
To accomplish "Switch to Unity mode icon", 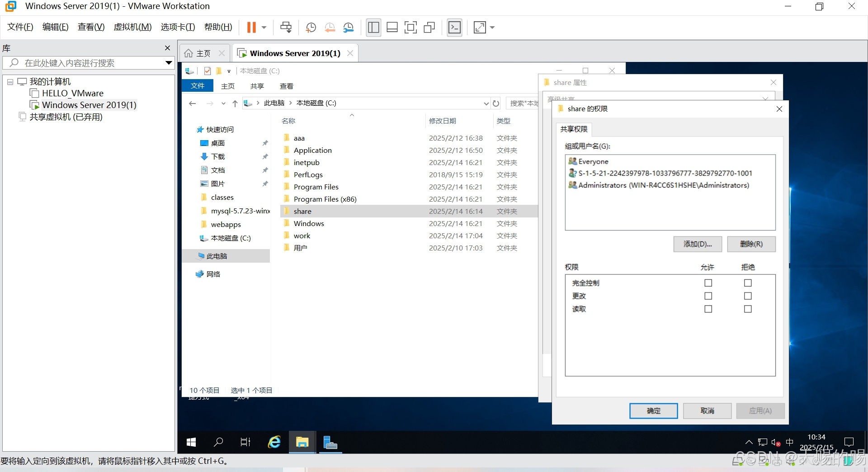I will pos(429,28).
